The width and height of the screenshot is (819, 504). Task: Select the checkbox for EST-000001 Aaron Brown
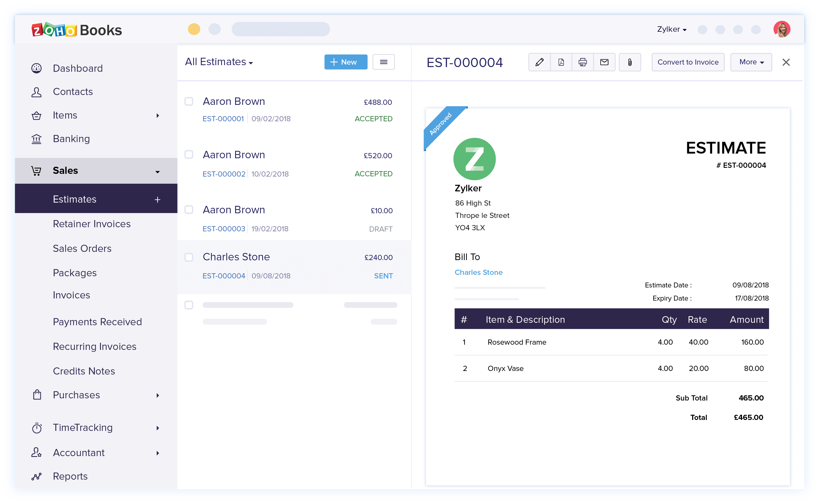click(189, 101)
